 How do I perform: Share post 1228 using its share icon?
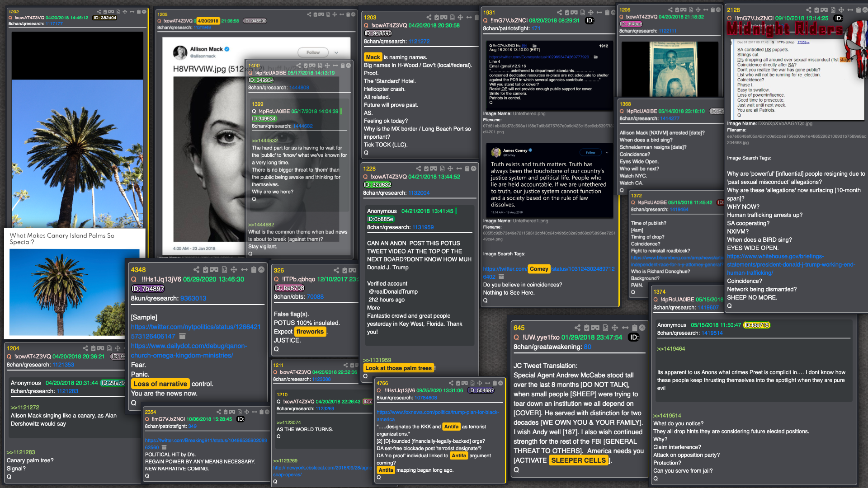tap(418, 169)
